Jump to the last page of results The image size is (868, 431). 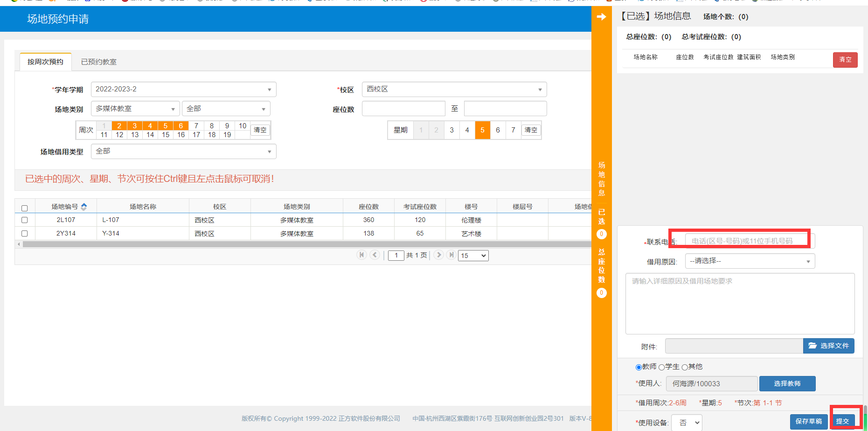point(451,255)
